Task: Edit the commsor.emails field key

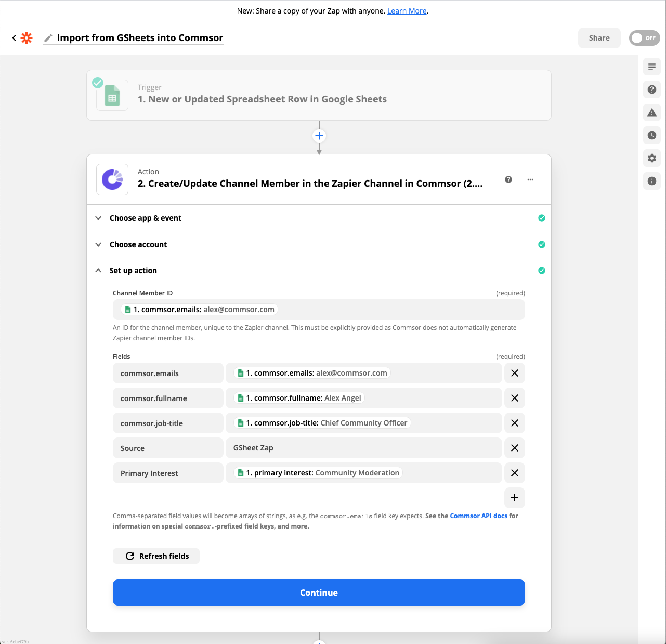Action: [168, 373]
